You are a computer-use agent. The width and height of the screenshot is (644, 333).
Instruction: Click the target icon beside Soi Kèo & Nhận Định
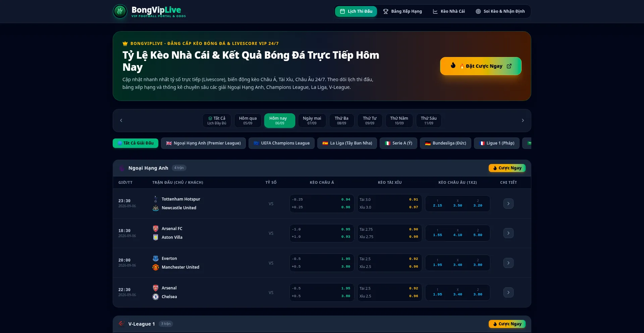pyautogui.click(x=478, y=11)
